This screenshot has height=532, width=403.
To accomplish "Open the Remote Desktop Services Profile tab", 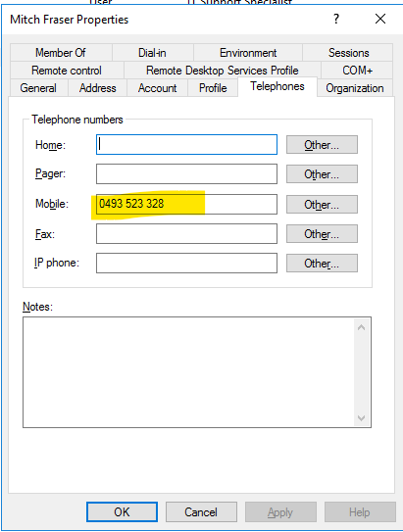I will pos(223,71).
